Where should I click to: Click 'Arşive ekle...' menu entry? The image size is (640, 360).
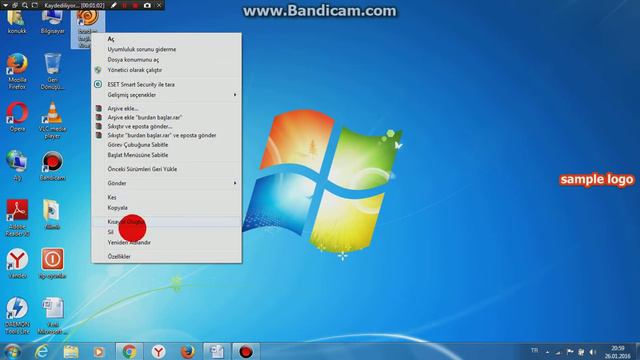[x=167, y=109]
